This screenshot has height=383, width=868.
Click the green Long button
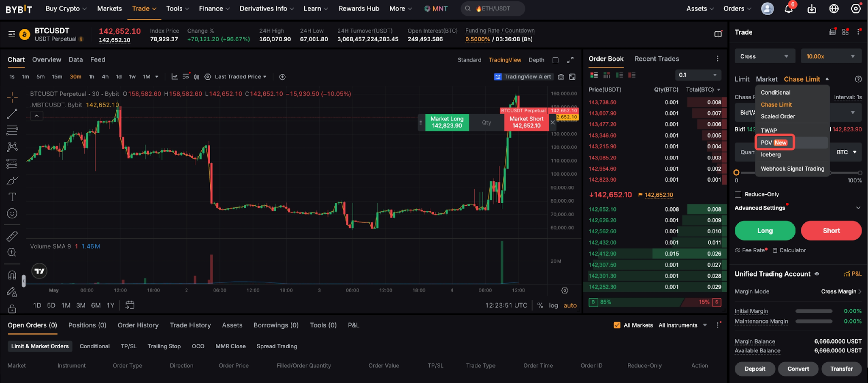pos(765,231)
